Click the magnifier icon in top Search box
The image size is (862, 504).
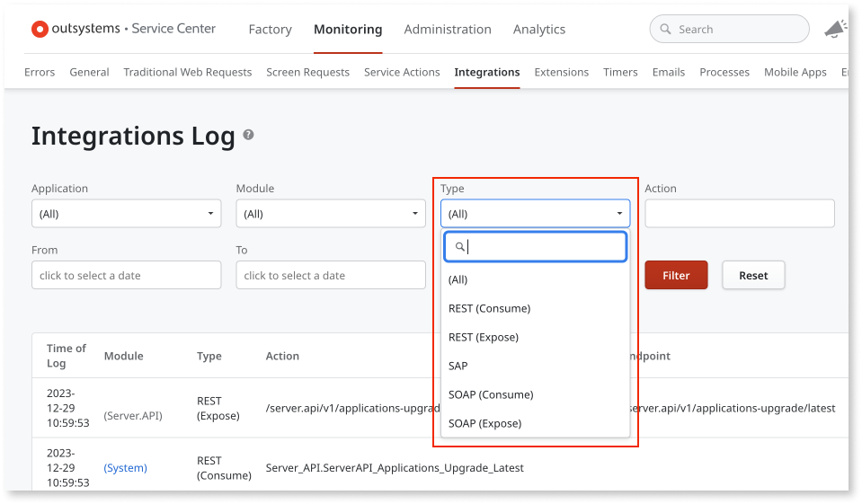coord(665,29)
